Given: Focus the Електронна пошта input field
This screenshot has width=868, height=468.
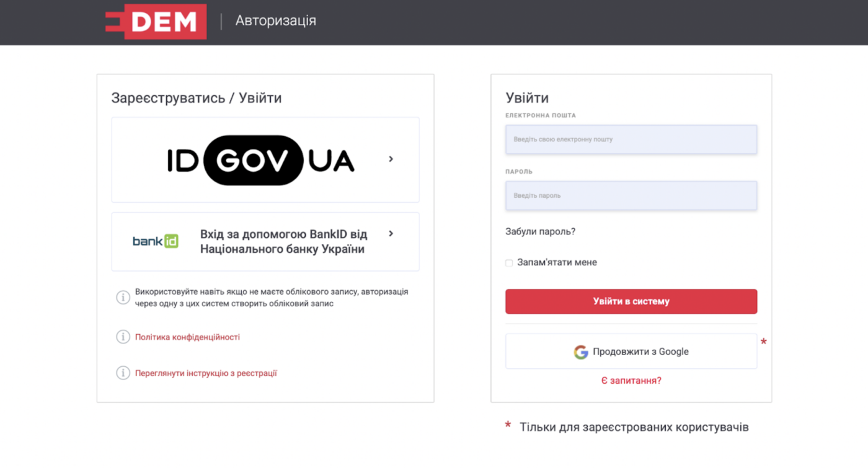Looking at the screenshot, I should [631, 139].
